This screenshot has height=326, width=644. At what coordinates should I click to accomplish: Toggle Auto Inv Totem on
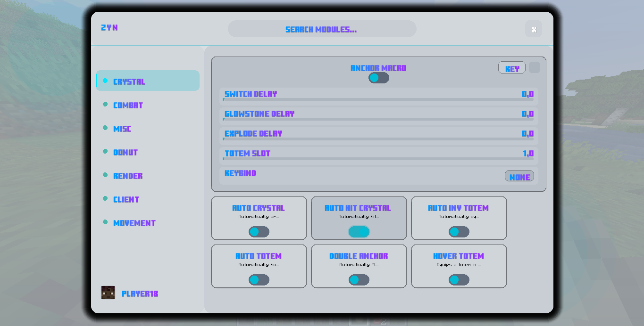pos(459,231)
